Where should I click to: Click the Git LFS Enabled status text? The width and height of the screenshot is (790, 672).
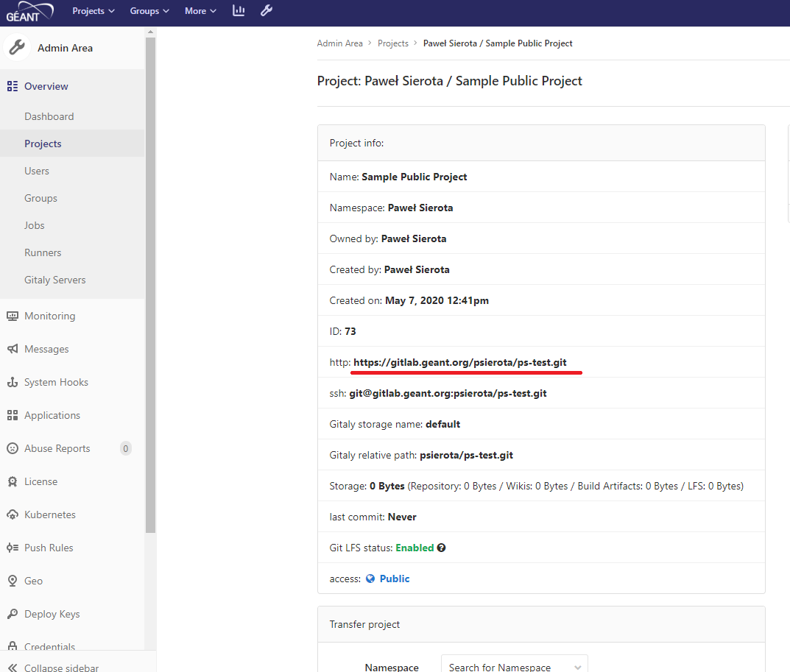pyautogui.click(x=415, y=548)
